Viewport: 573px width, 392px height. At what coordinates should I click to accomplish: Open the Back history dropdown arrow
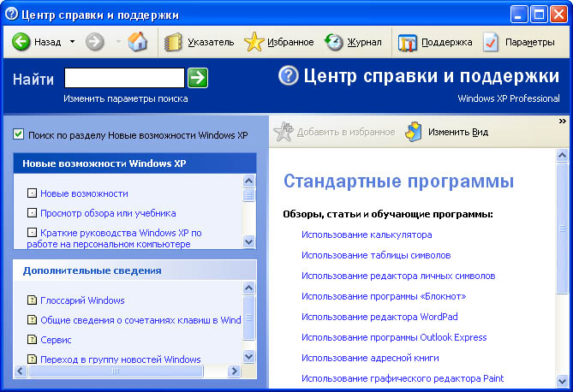click(x=72, y=42)
